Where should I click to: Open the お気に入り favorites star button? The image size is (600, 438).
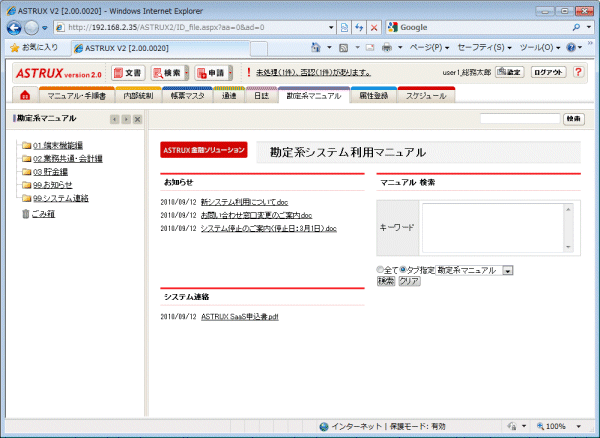click(34, 48)
